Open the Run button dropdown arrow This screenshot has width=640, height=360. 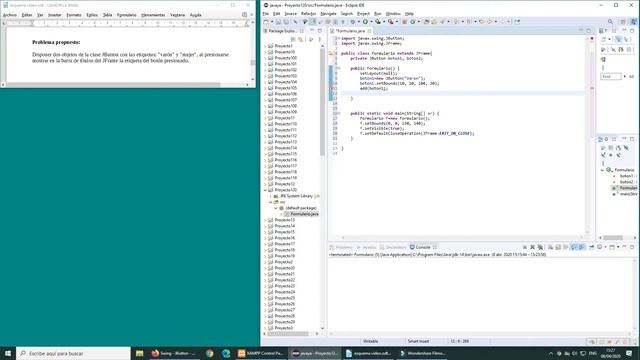tap(371, 22)
